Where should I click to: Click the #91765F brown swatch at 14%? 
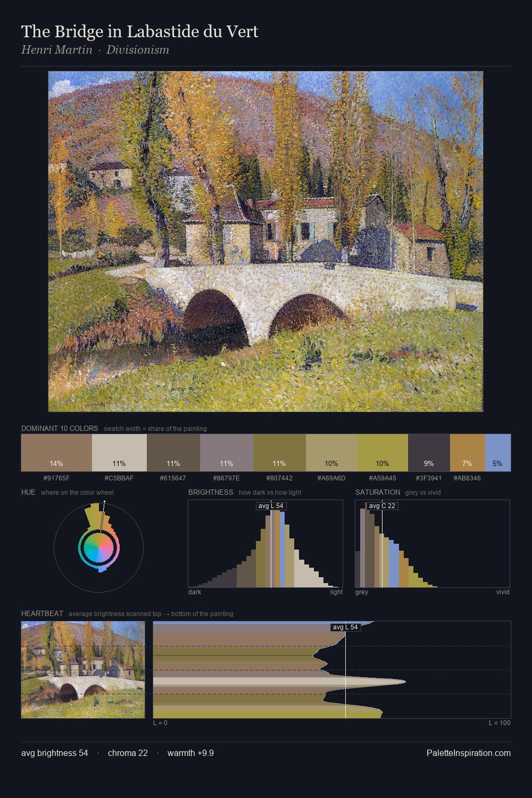click(56, 453)
